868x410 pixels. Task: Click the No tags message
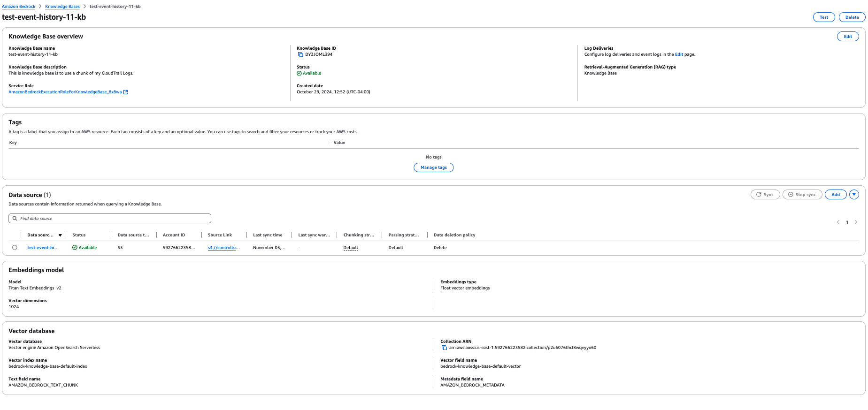point(433,157)
